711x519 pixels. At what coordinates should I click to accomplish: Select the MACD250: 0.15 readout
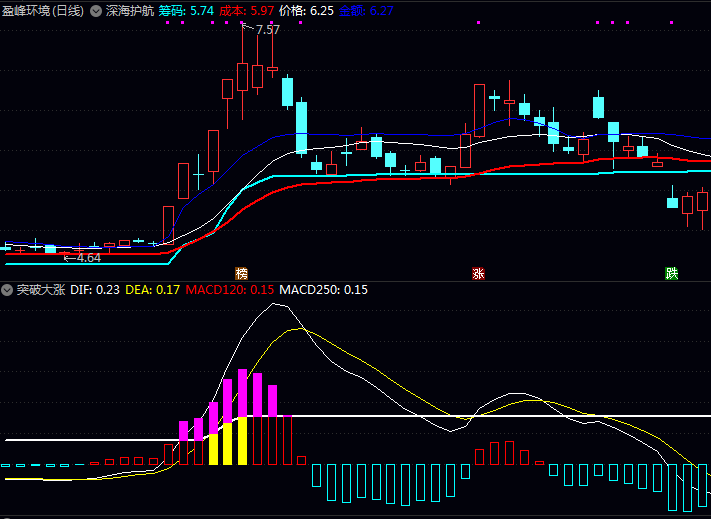pos(323,290)
